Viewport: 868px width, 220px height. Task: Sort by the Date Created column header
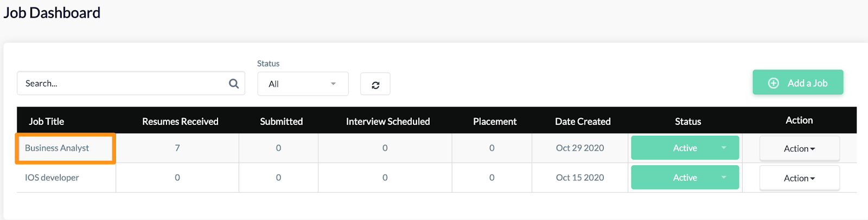[x=583, y=121]
